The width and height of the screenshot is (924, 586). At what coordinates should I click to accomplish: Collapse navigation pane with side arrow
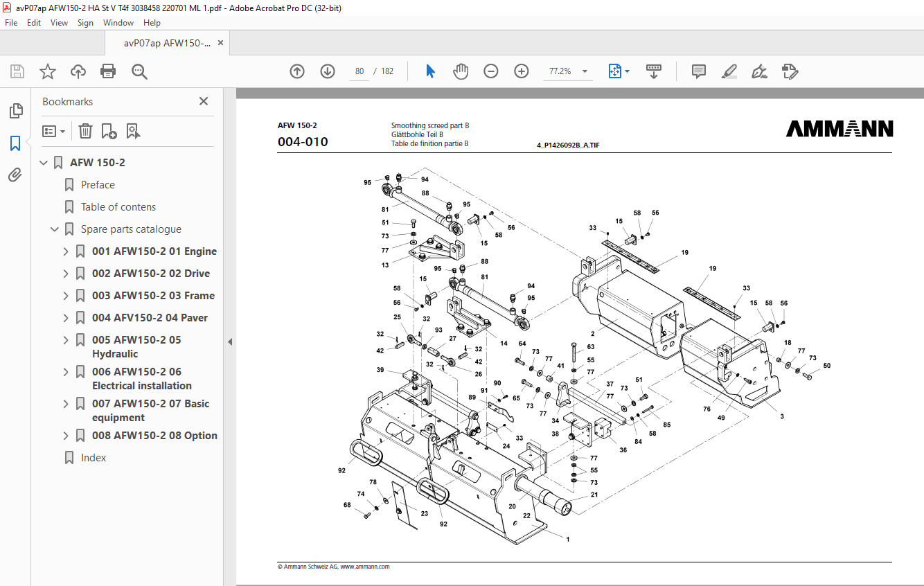tap(230, 342)
